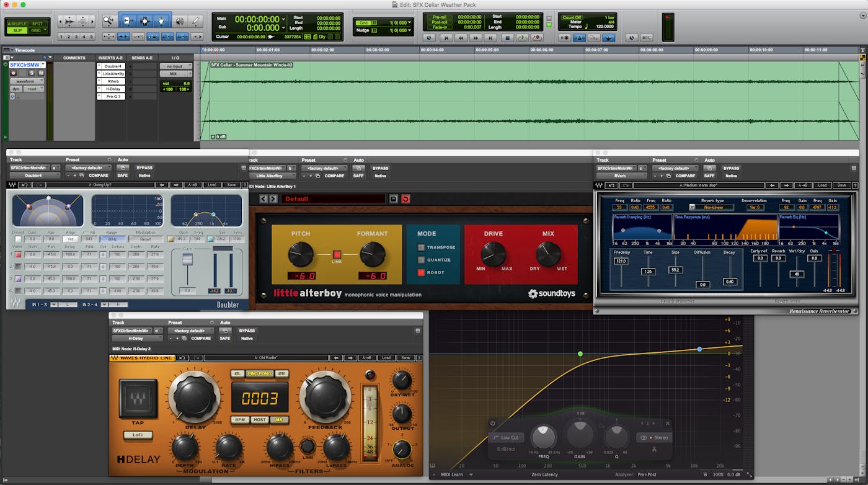Toggle the metronome click icon
This screenshot has width=868, height=485.
coord(579,38)
